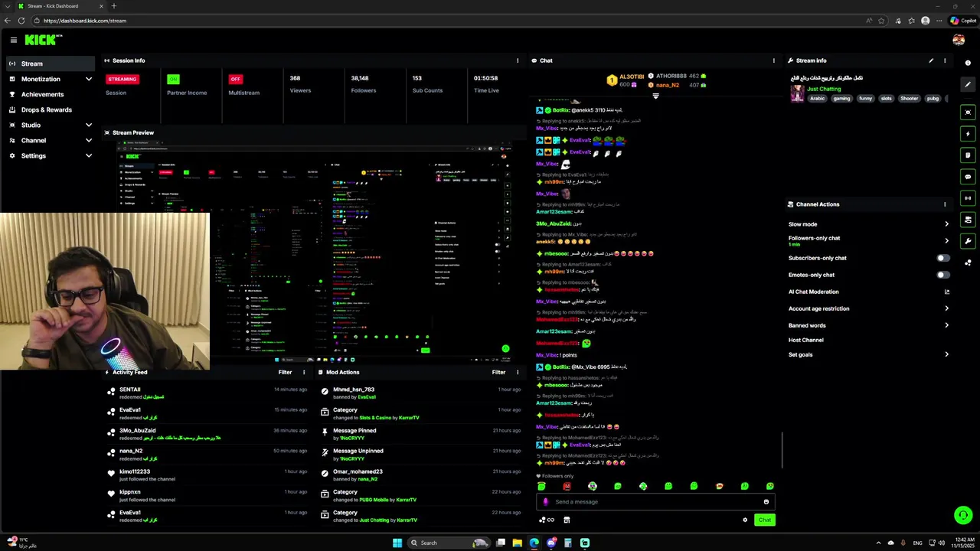
Task: Open Set goals options
Action: point(869,354)
